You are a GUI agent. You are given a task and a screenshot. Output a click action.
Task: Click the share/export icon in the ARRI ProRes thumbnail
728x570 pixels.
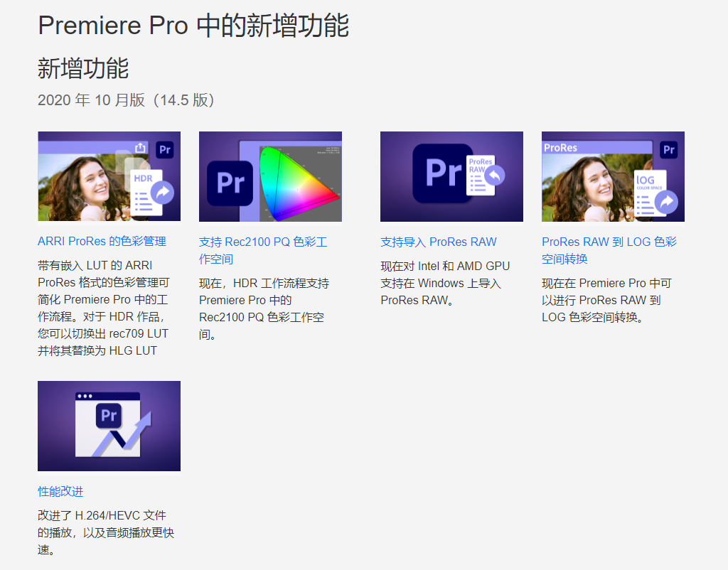[x=139, y=147]
